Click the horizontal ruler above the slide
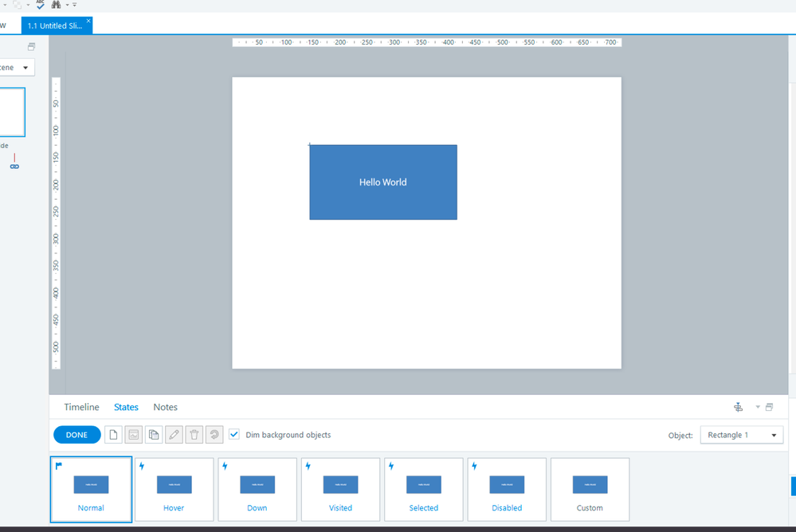This screenshot has height=532, width=796. [427, 42]
